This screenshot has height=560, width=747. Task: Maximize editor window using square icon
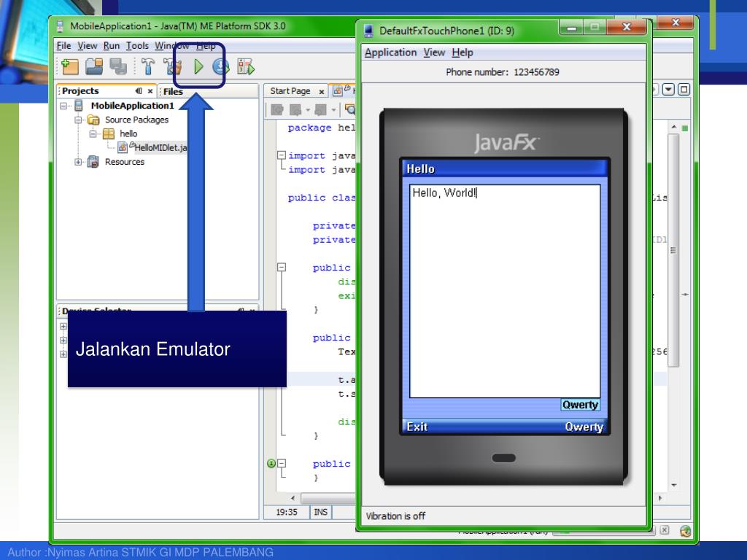684,90
